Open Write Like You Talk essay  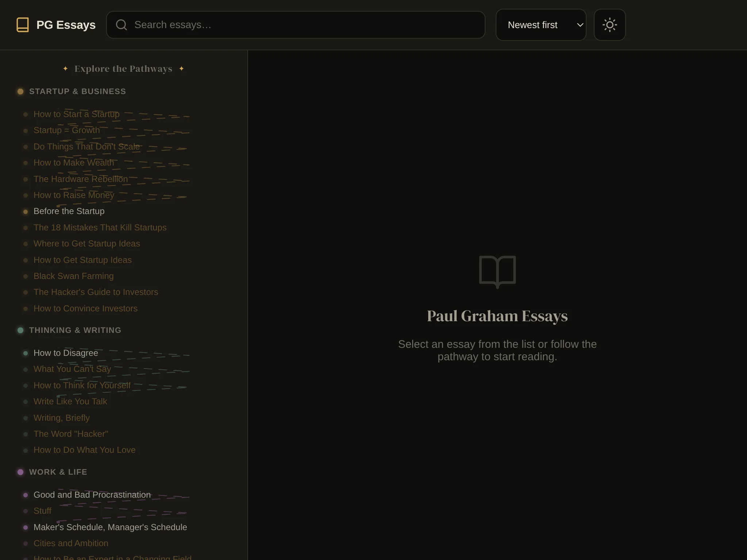[x=70, y=401]
